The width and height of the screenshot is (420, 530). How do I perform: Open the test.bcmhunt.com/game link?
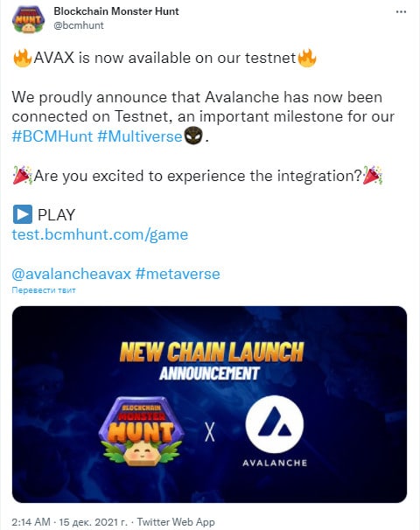[x=100, y=234]
